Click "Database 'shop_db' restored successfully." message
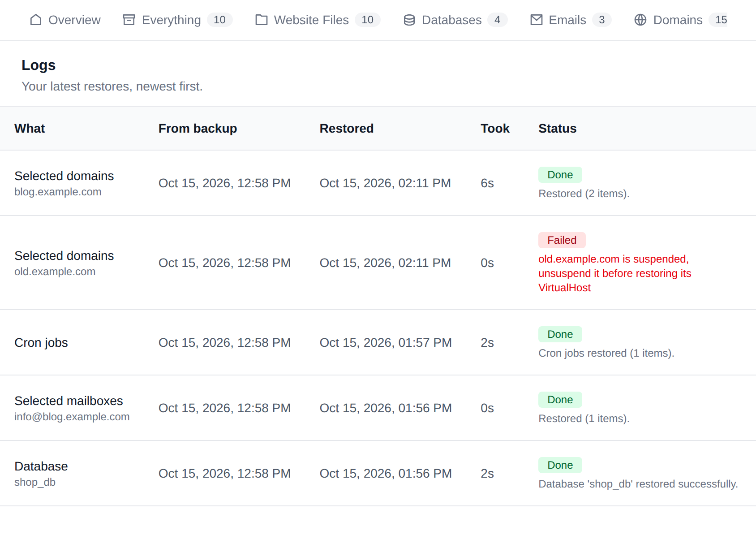 pyautogui.click(x=638, y=484)
